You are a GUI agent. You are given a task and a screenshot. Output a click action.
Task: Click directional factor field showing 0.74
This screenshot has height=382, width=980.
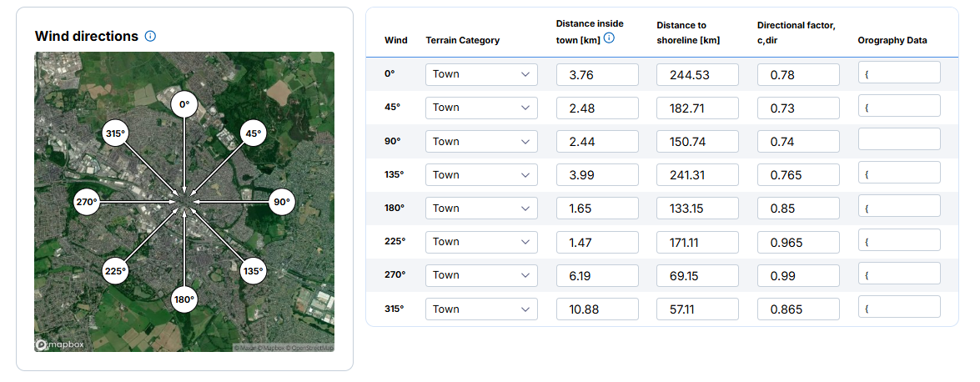coord(798,141)
